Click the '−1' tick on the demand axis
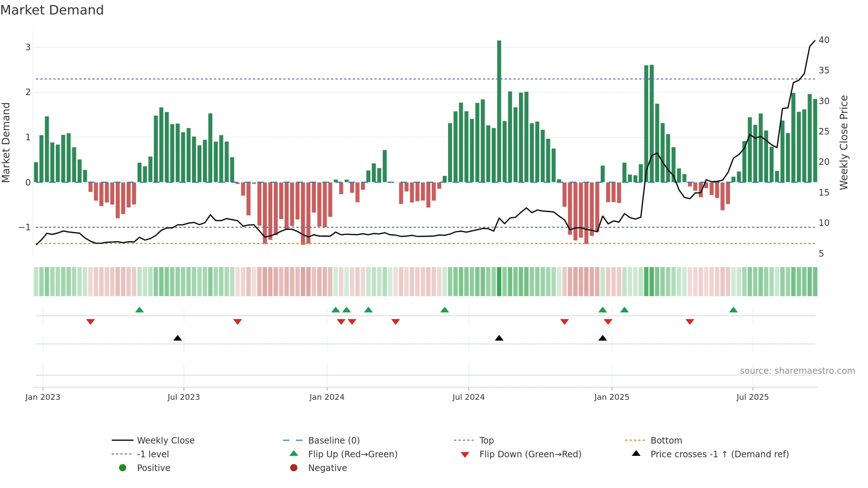 pyautogui.click(x=25, y=227)
